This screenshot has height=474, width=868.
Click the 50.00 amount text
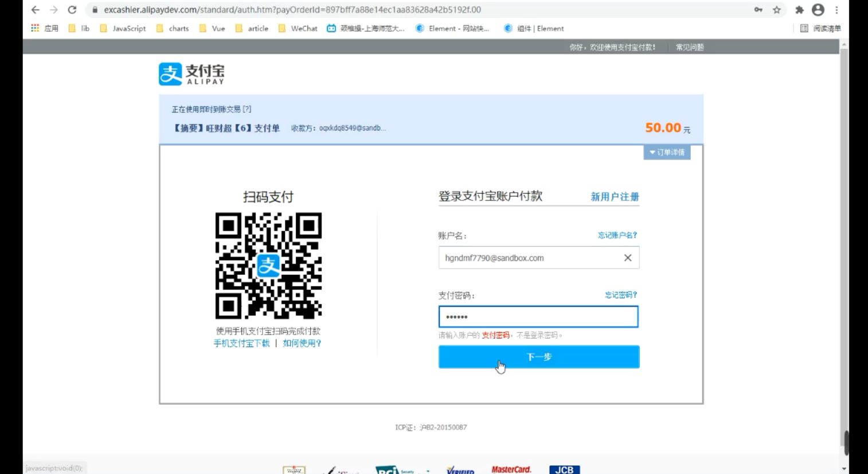click(663, 127)
